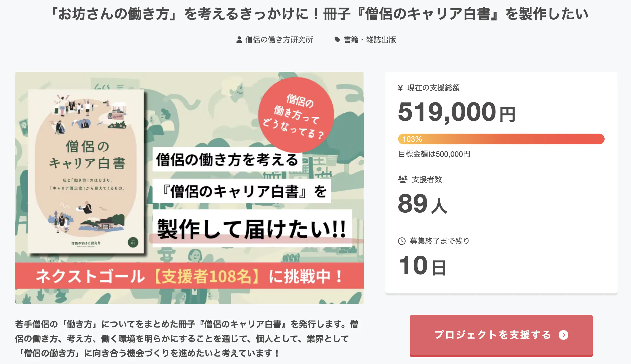Click the arrow circle icon in the support button
Viewport: 631px width, 364px height.
pos(563,335)
